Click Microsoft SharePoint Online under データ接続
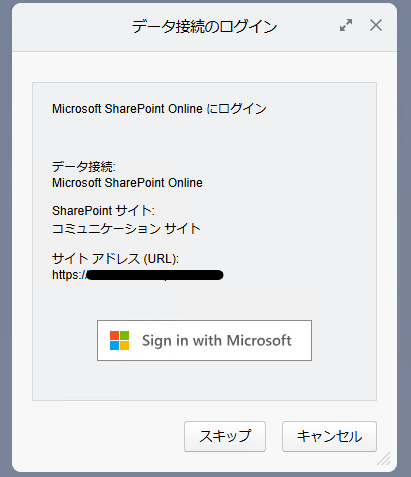Screen dimensions: 411x477 [127, 183]
